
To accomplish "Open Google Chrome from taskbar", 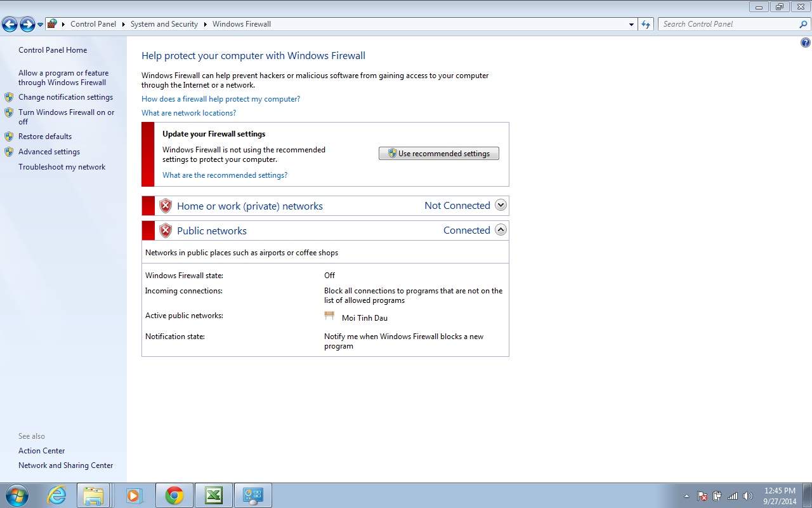I will (x=174, y=495).
